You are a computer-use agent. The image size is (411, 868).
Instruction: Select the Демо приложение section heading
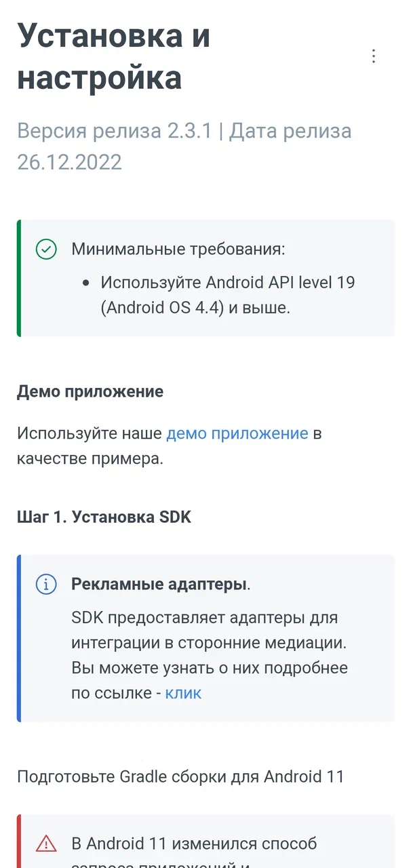click(90, 391)
